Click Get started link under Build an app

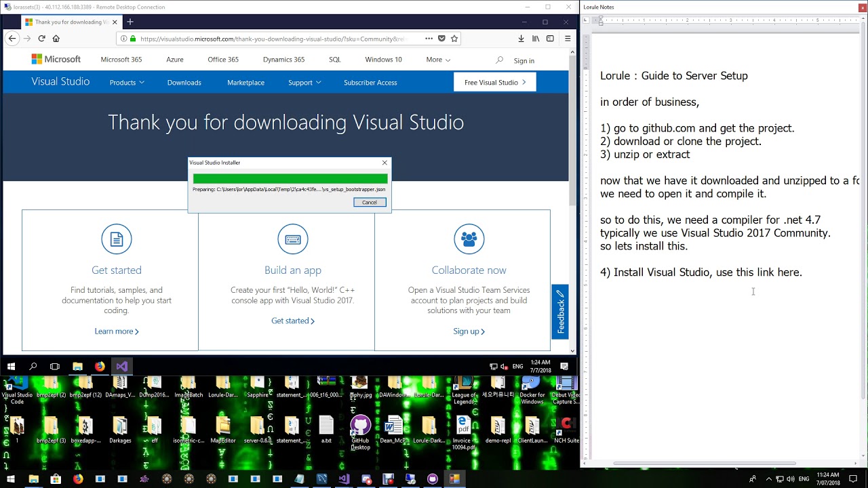[x=293, y=321]
